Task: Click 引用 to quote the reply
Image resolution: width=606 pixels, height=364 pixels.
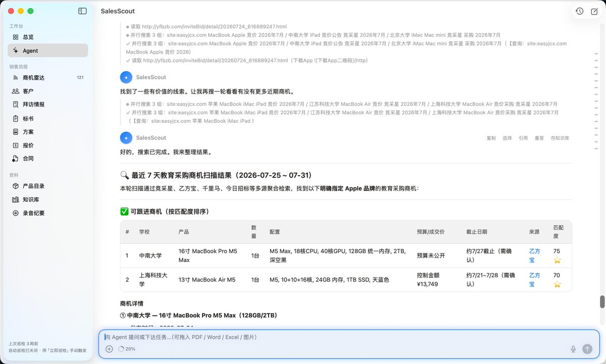Action: pyautogui.click(x=523, y=138)
